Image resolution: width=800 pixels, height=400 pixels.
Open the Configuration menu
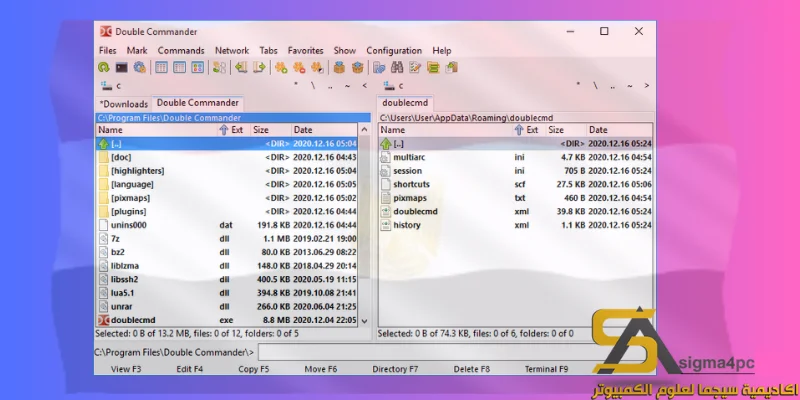click(x=394, y=51)
